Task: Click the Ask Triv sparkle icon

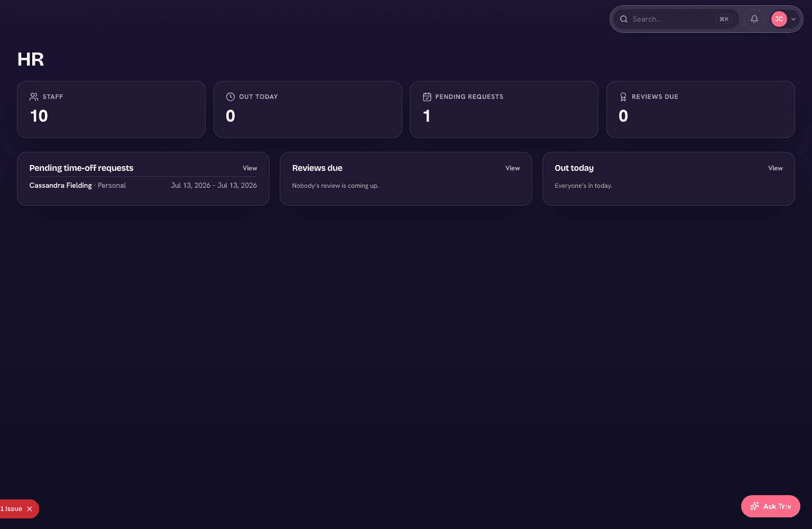Action: click(754, 506)
